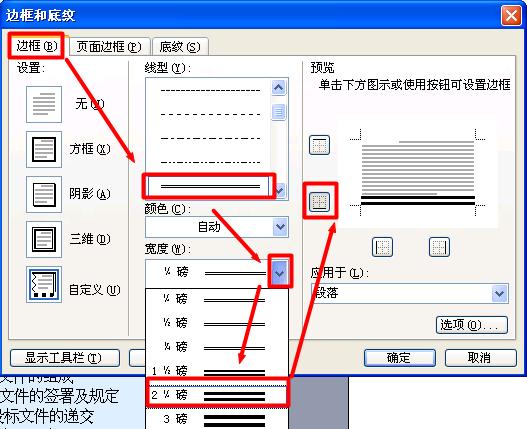Click the 取消 cancel button

[x=480, y=358]
